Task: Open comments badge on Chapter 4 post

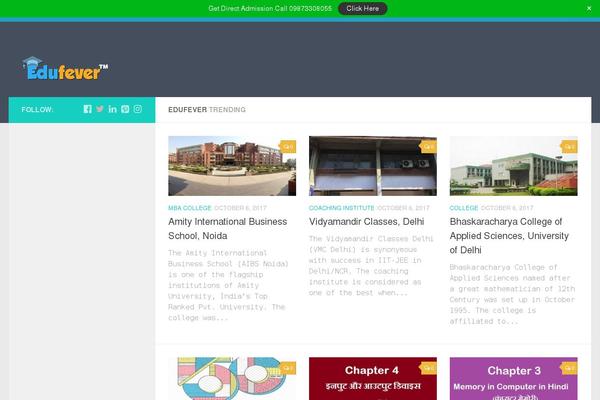Action: (428, 368)
